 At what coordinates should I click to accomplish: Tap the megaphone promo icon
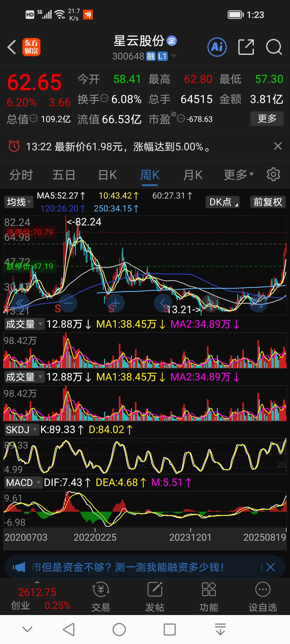click(x=19, y=567)
